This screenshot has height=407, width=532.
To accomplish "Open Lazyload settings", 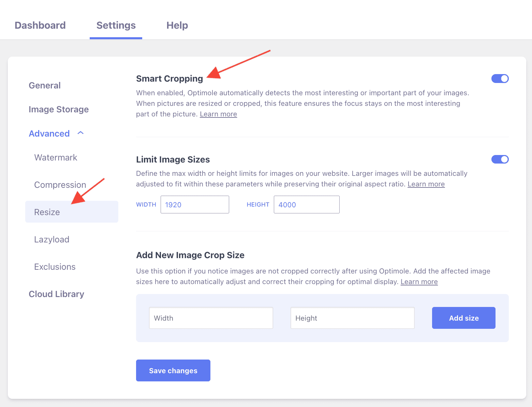I will point(51,239).
